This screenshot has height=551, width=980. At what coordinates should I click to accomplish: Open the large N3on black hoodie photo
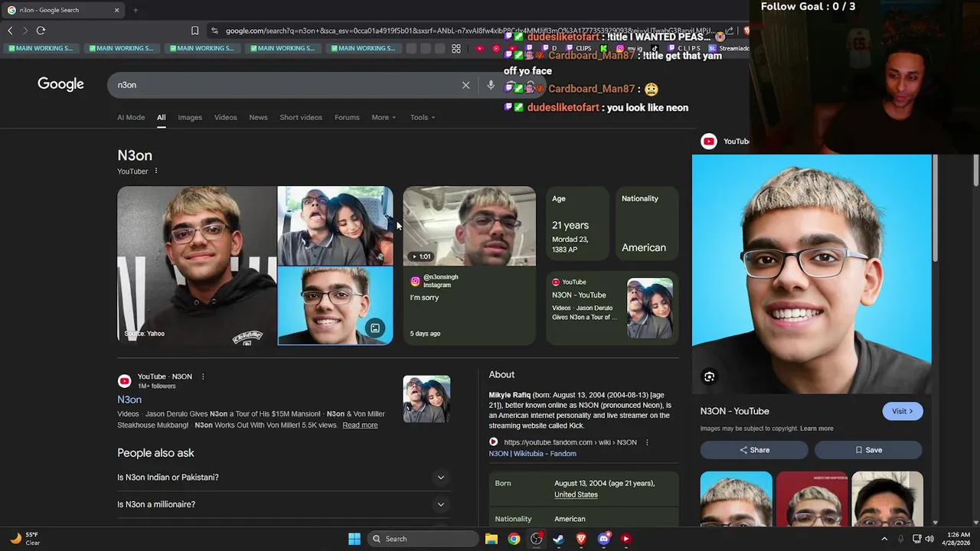coord(197,266)
